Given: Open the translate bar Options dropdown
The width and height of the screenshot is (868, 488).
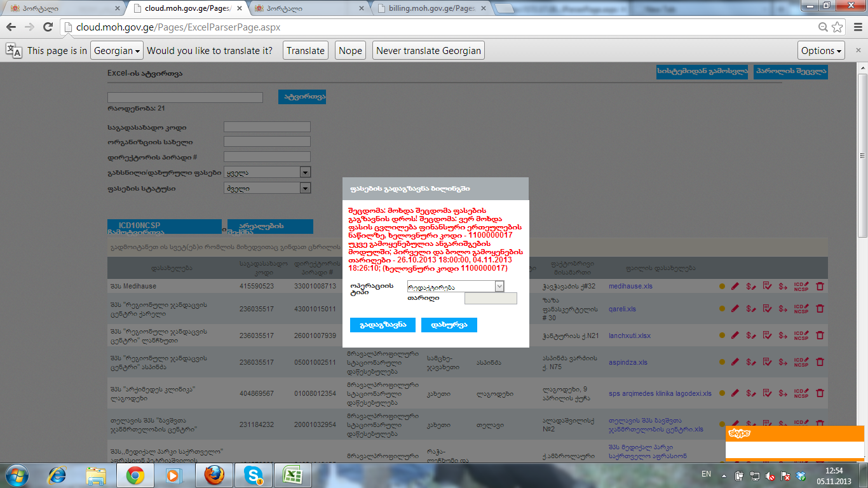Looking at the screenshot, I should [821, 51].
